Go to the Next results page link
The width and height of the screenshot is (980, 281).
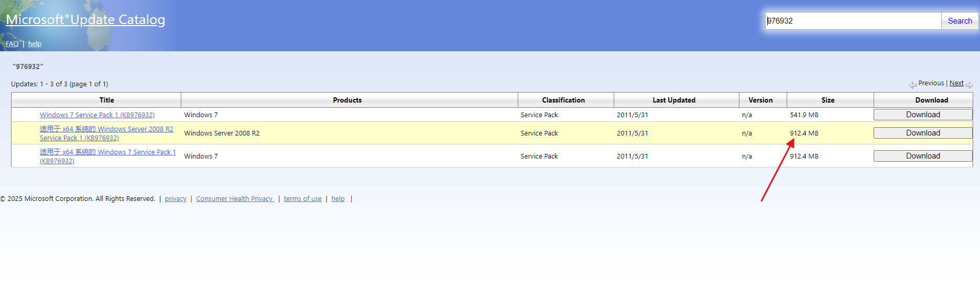(956, 83)
